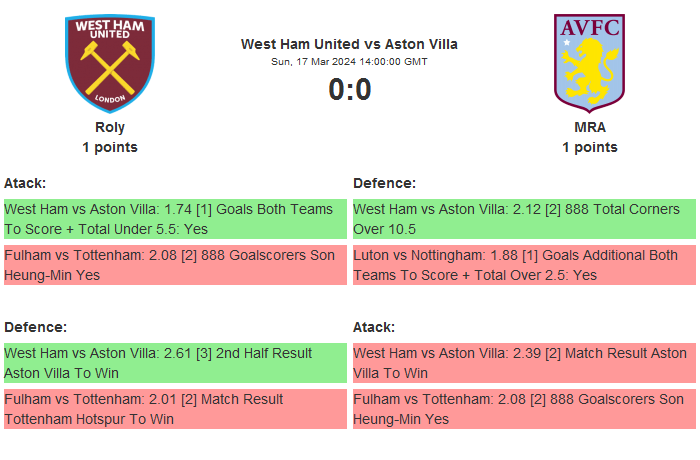The image size is (700, 460).
Task: Select the player name MRA
Action: point(589,127)
